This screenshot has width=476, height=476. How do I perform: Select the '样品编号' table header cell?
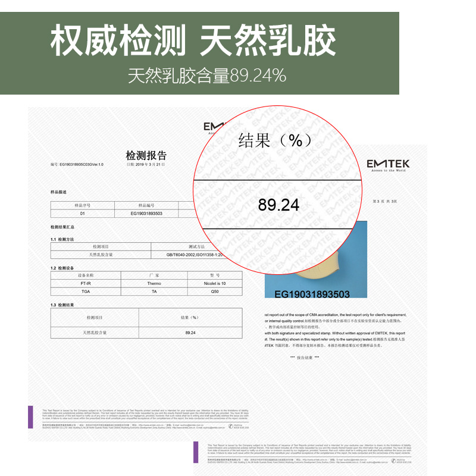[146, 205]
